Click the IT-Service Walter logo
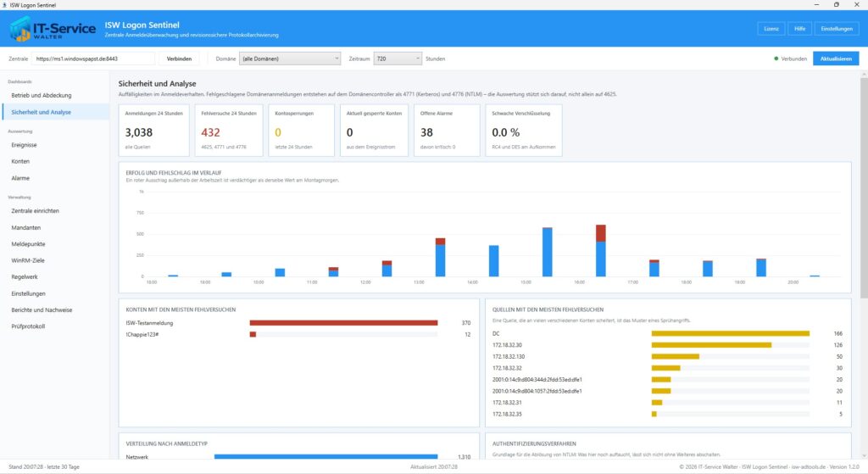868x474 pixels. [x=53, y=28]
